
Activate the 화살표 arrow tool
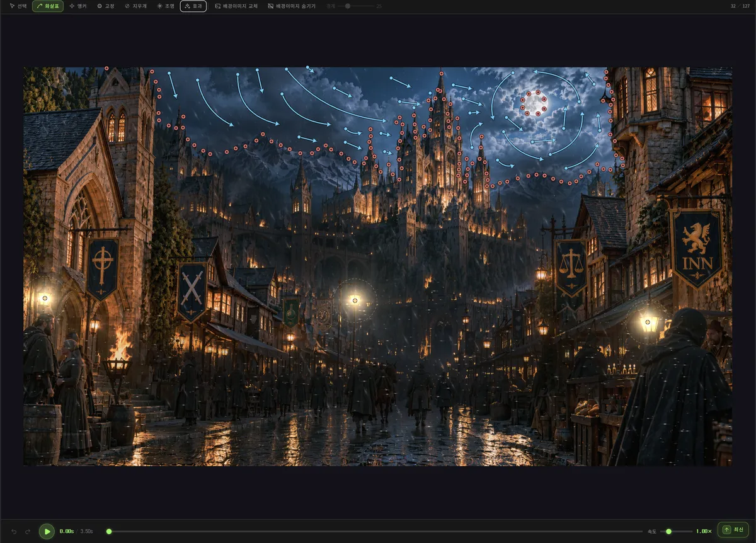(48, 6)
